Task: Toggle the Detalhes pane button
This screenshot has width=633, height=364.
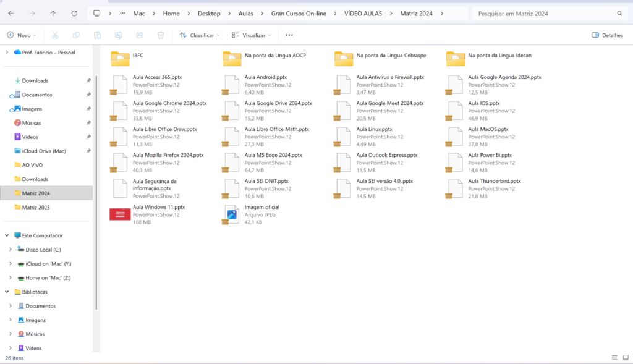Action: pos(608,35)
